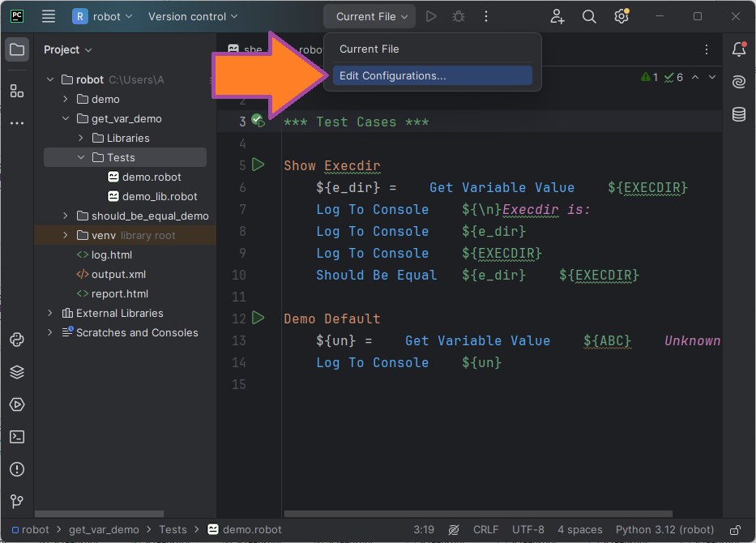
Task: Open Services tool window
Action: pyautogui.click(x=17, y=404)
